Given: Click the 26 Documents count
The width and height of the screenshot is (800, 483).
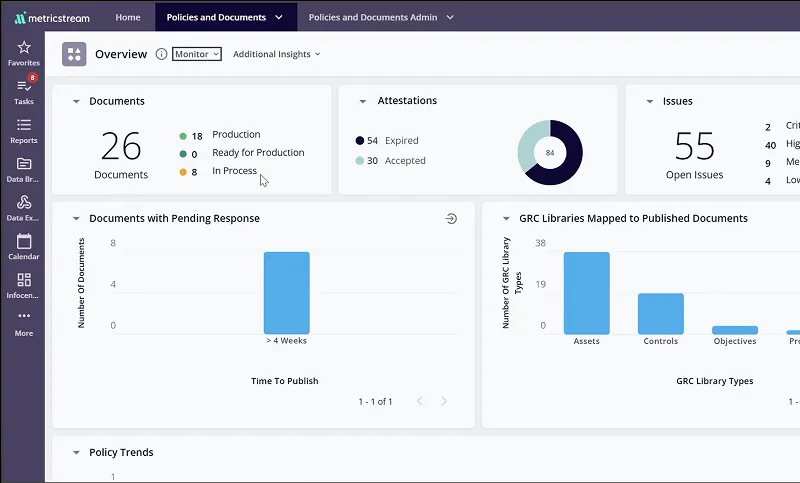Looking at the screenshot, I should point(121,147).
